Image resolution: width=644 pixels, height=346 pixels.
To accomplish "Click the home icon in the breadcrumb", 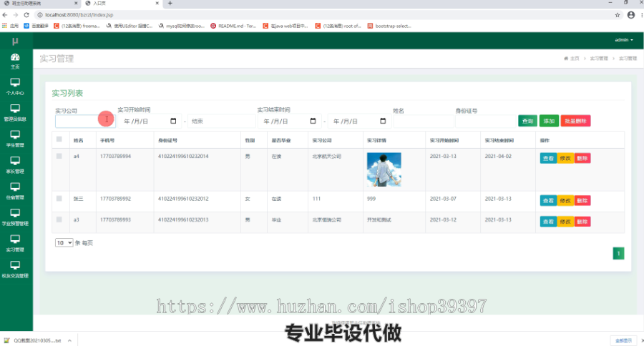I will pyautogui.click(x=566, y=59).
